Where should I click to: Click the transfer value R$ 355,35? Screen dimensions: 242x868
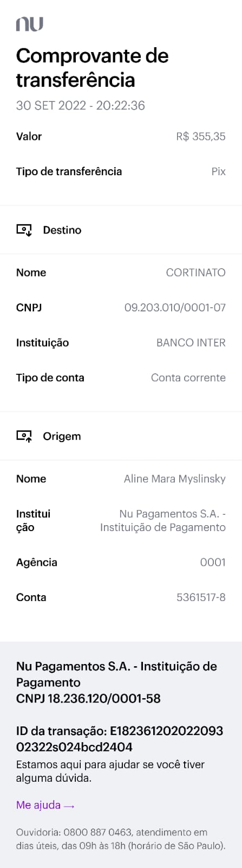(201, 137)
